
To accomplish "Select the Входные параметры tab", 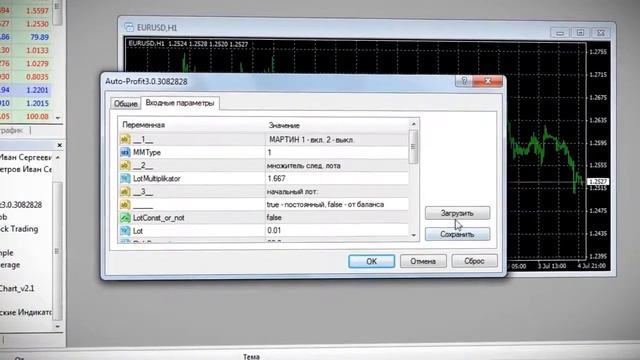I will [x=180, y=103].
